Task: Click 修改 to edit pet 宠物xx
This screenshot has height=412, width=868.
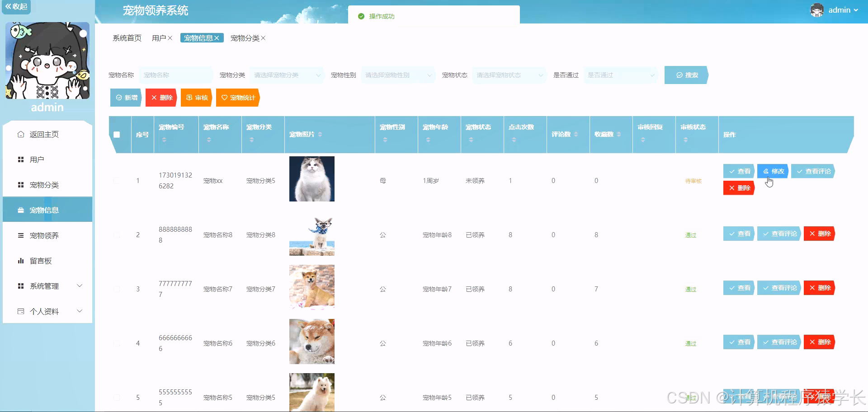Action: click(773, 171)
